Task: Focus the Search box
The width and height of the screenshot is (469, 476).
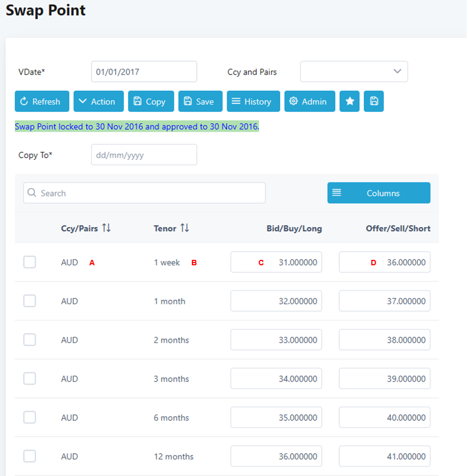Action: tap(145, 193)
